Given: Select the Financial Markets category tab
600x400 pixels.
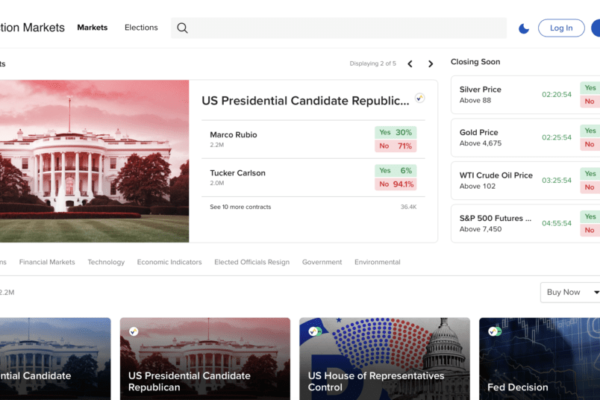Looking at the screenshot, I should tap(47, 262).
